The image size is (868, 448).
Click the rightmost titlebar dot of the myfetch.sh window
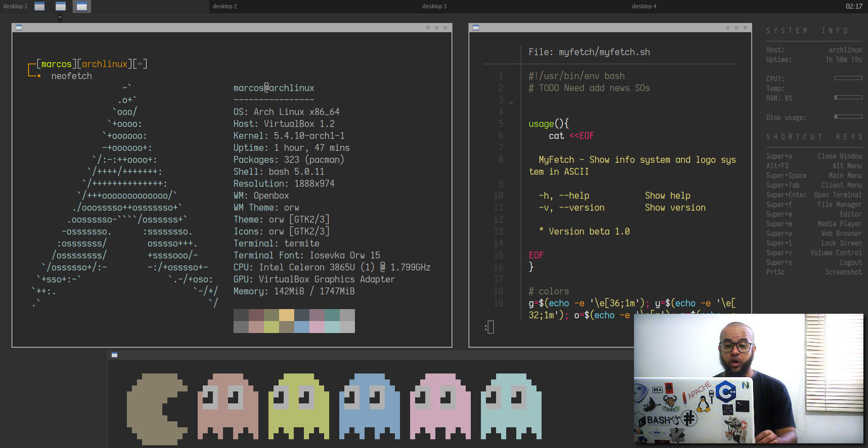coord(745,28)
